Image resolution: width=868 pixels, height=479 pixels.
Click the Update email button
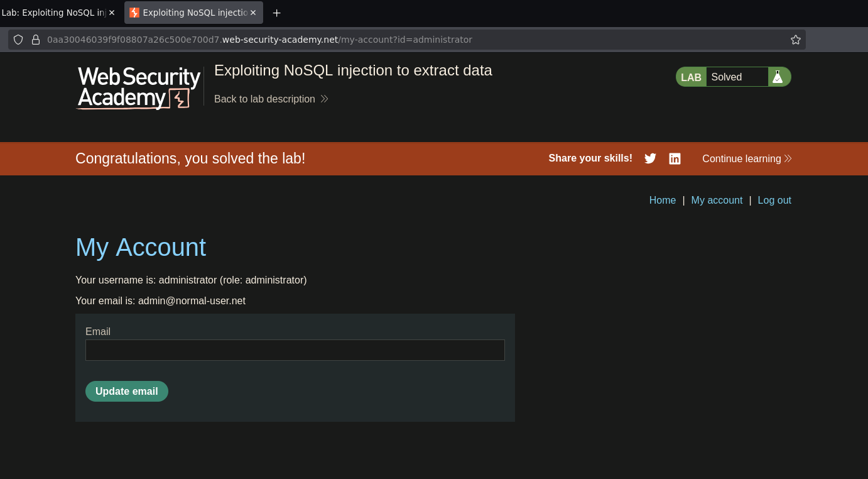[127, 391]
